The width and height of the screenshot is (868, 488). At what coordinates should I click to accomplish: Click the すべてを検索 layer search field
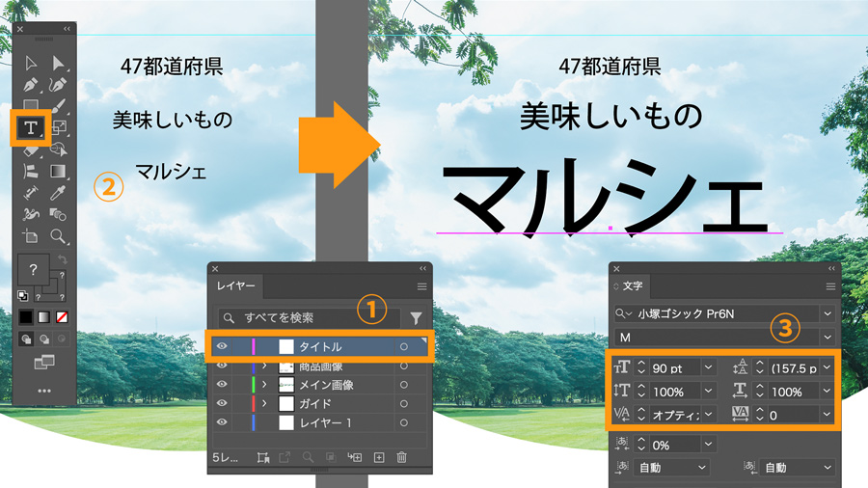pyautogui.click(x=310, y=317)
